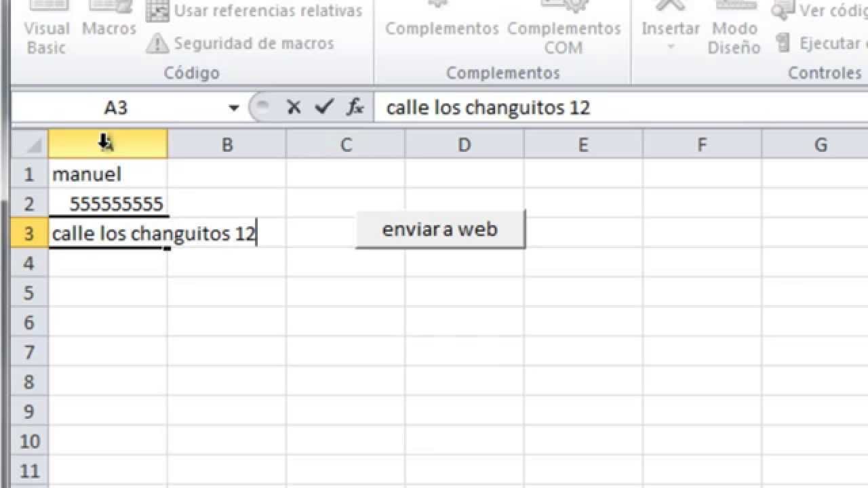Select column C header
The height and width of the screenshot is (488, 868).
pos(346,144)
